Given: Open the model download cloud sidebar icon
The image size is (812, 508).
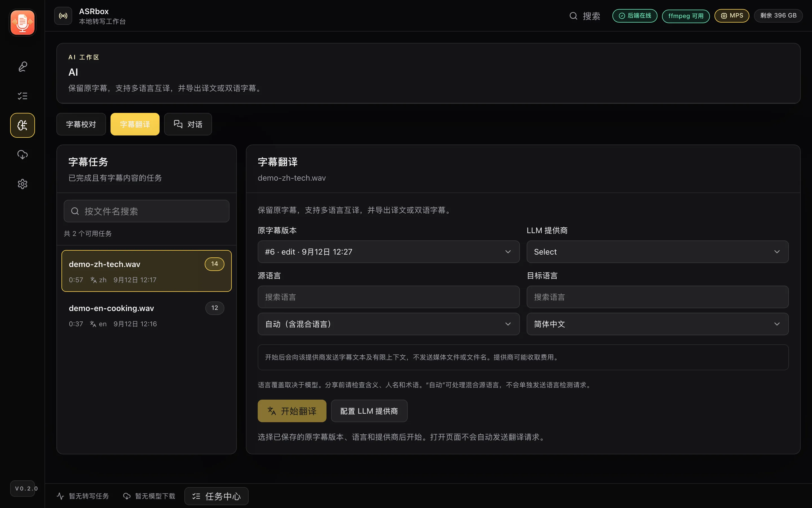Looking at the screenshot, I should pyautogui.click(x=23, y=155).
